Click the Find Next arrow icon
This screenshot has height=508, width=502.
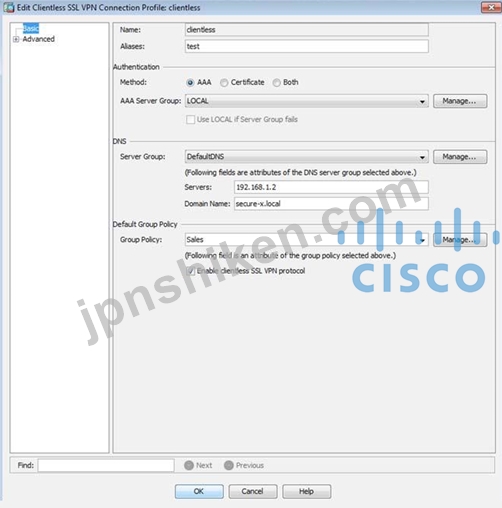pyautogui.click(x=189, y=465)
